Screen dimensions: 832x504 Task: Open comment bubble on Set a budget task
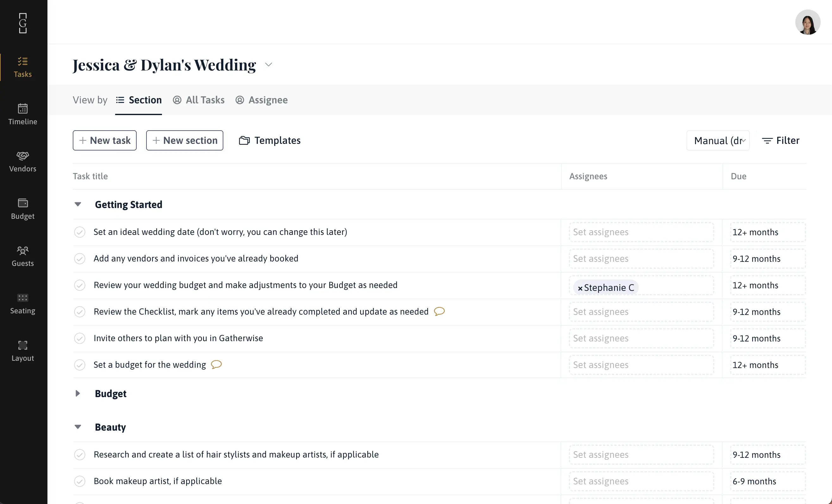coord(216,364)
